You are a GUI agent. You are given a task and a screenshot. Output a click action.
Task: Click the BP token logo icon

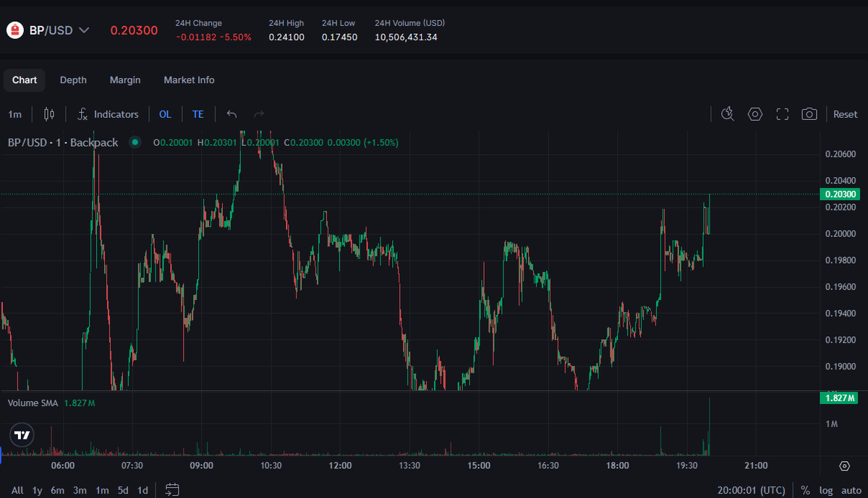tap(14, 30)
